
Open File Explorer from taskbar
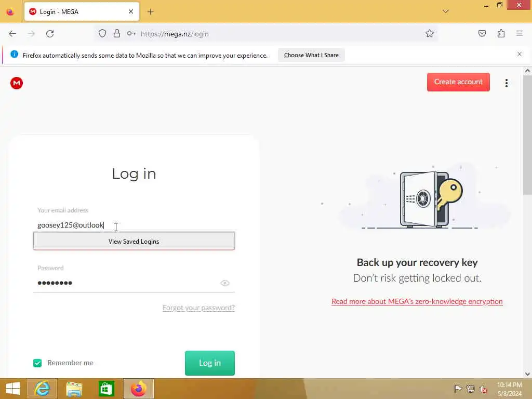tap(74, 389)
